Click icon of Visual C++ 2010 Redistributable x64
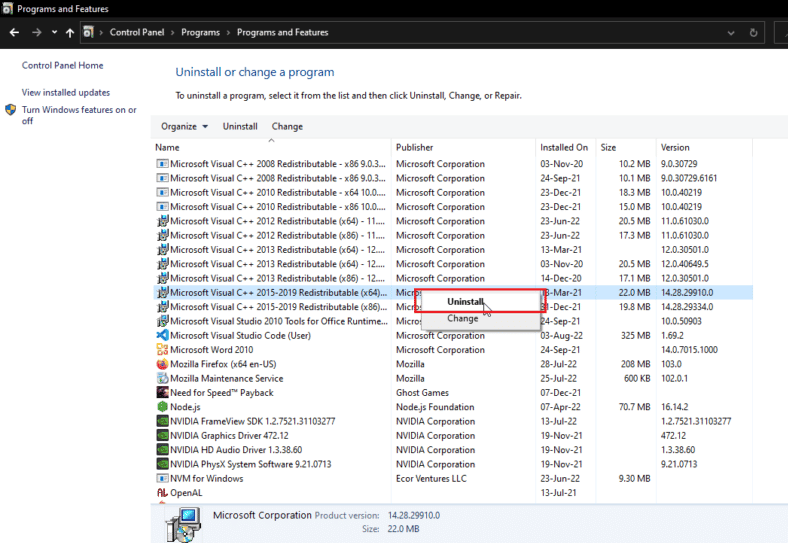This screenshot has width=788, height=543. tap(162, 193)
